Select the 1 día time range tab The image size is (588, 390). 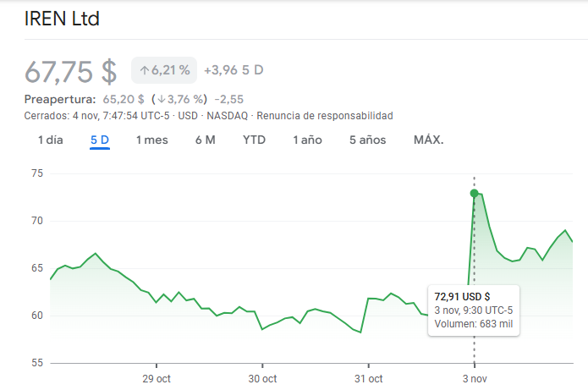tap(50, 140)
